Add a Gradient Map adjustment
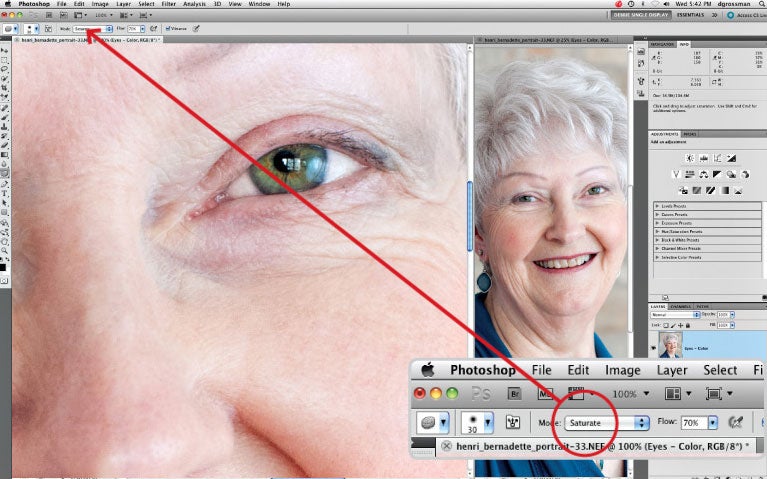The width and height of the screenshot is (767, 479). [x=725, y=190]
